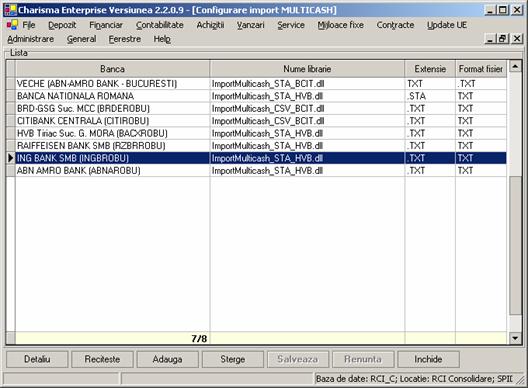Restore the inner MDI child window
The image size is (528, 388).
[502, 39]
